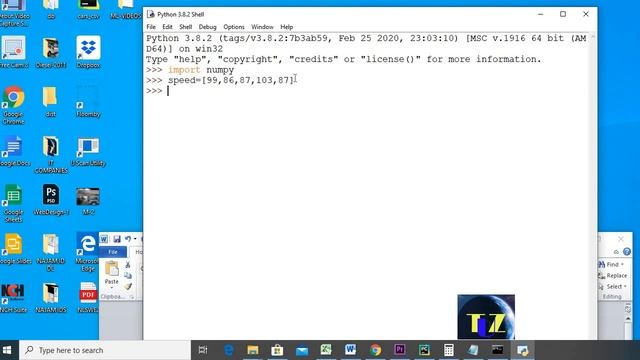Open Select dropdown in Word's Editing group
Image resolution: width=640 pixels, height=360 pixels.
pos(613,287)
